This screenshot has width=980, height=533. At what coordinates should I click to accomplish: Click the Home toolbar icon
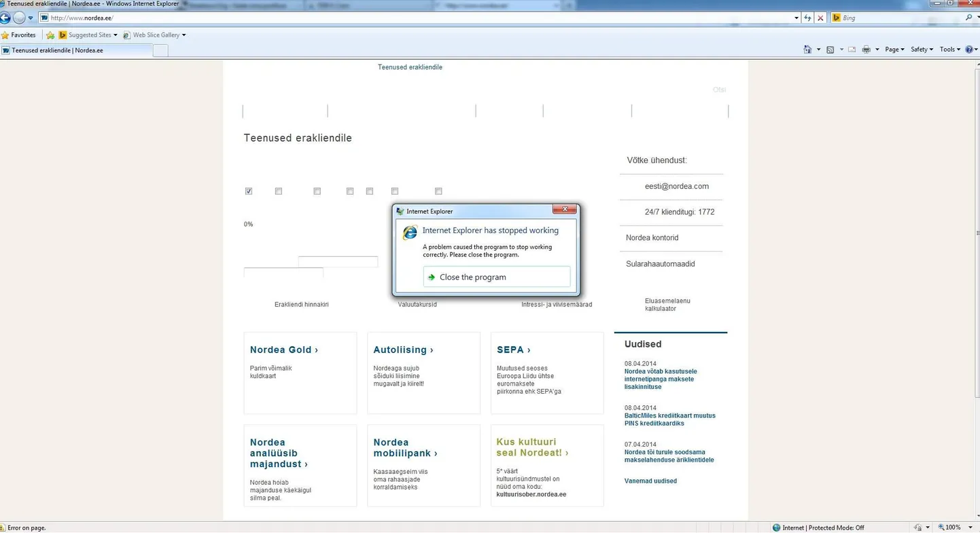pyautogui.click(x=807, y=50)
